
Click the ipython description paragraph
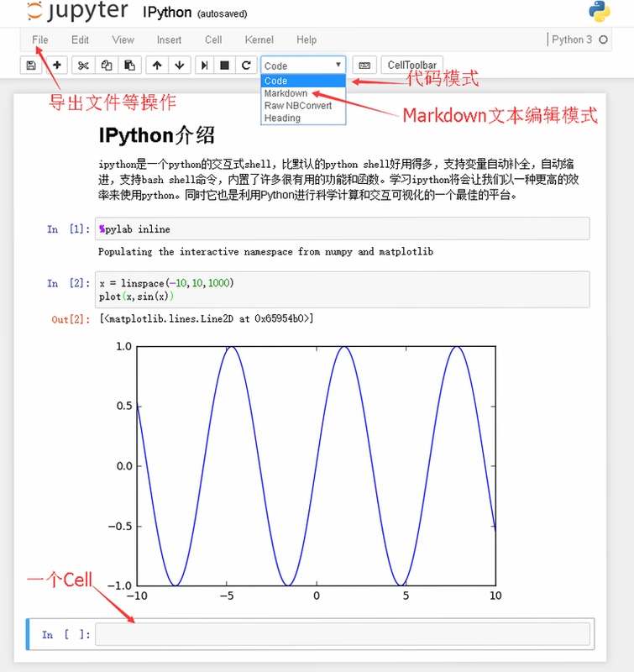coord(338,180)
